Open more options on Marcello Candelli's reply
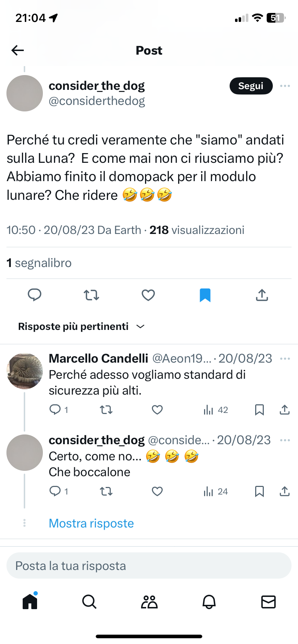298x644 pixels. click(x=285, y=359)
